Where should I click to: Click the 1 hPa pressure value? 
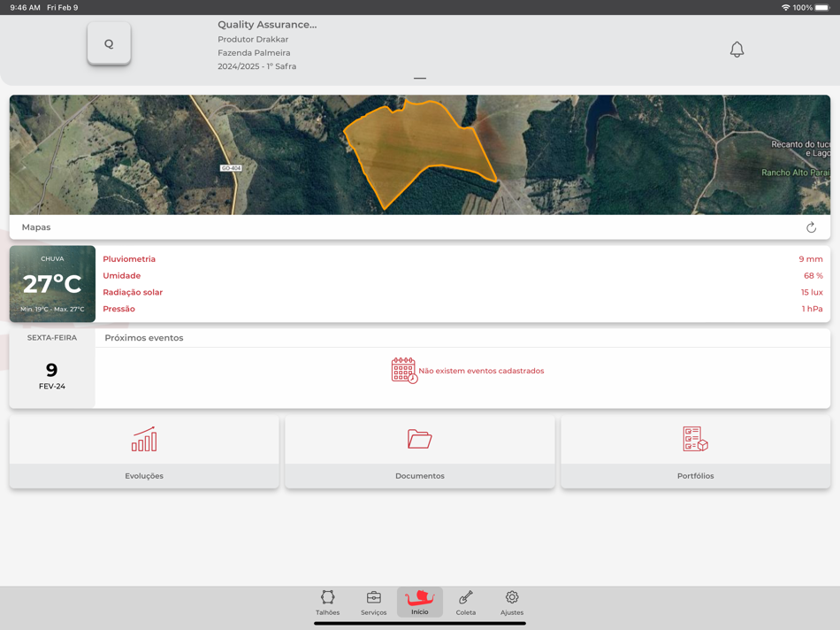click(812, 309)
